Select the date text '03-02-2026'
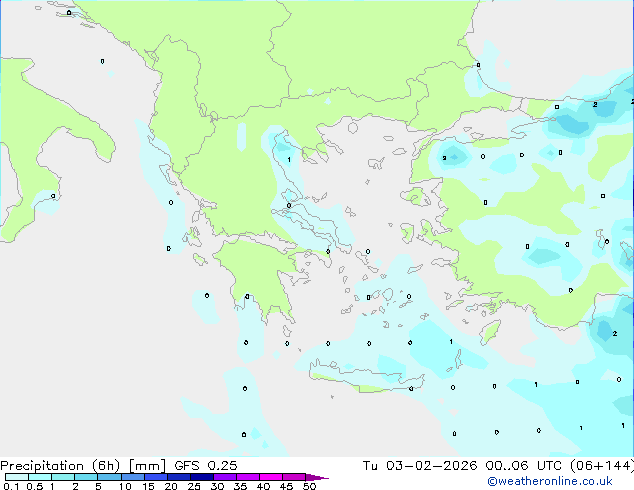This screenshot has width=634, height=490. pyautogui.click(x=431, y=466)
